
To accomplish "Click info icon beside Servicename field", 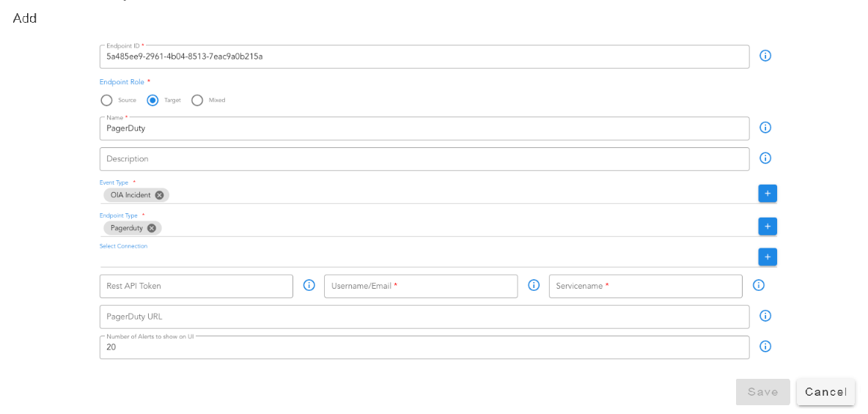I will coord(759,286).
